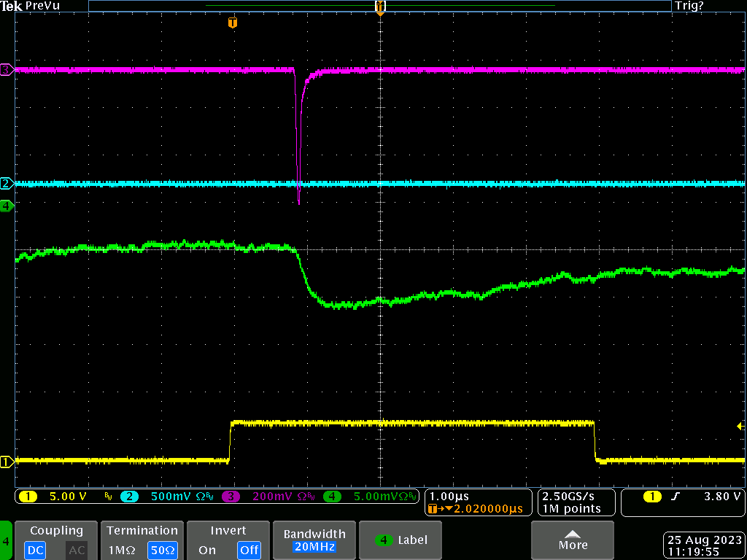Click the Tek logo in corner
747x560 pixels.
coord(10,6)
